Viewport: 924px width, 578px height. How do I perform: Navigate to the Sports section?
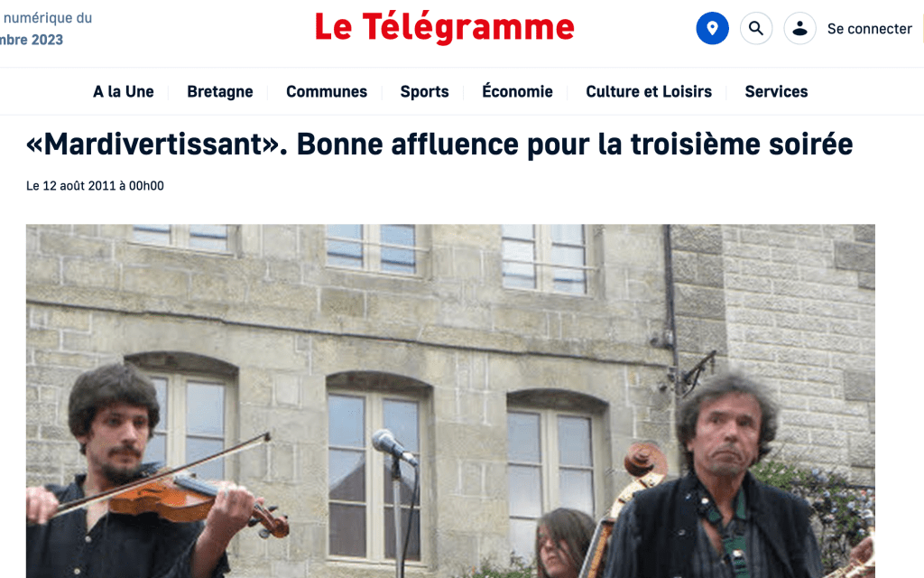pos(424,92)
